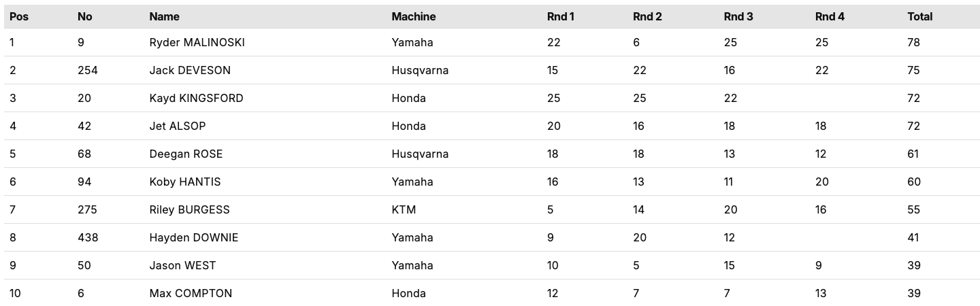Click the Name column header

[164, 16]
